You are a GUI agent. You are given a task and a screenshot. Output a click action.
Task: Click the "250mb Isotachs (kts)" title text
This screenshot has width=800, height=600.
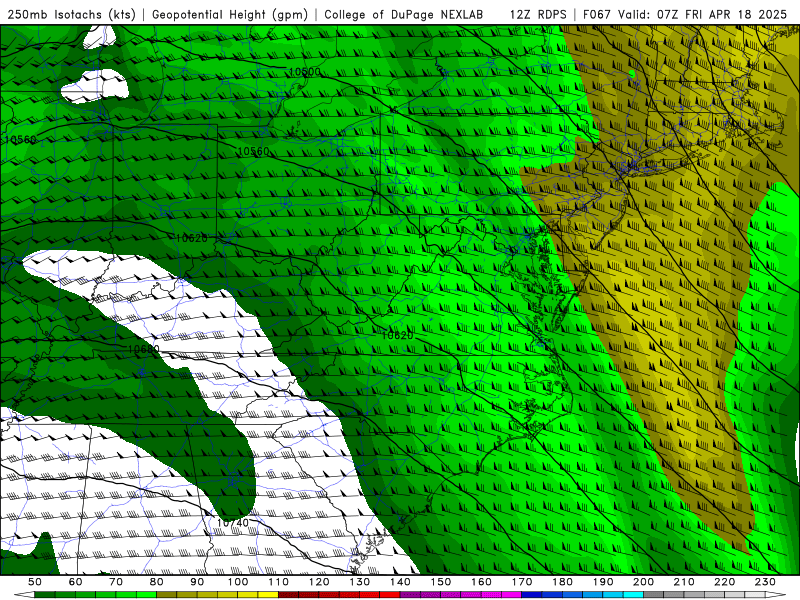point(71,14)
